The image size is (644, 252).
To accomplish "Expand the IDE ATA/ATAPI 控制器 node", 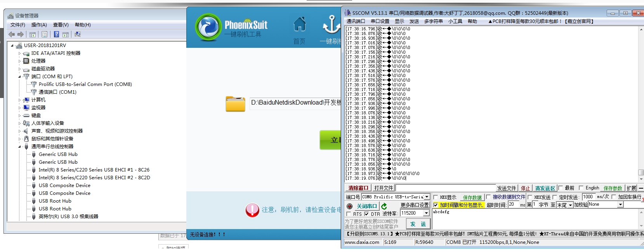I will (x=19, y=54).
